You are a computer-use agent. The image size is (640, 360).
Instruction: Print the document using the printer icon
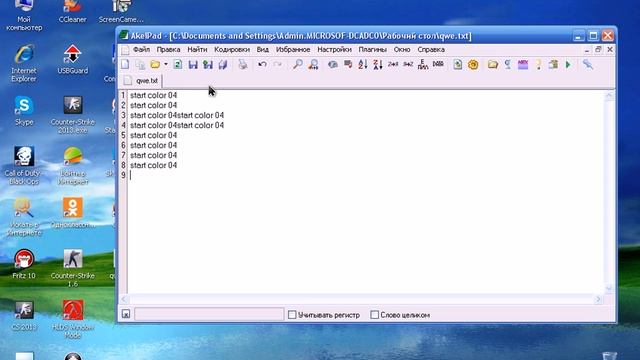[243, 64]
